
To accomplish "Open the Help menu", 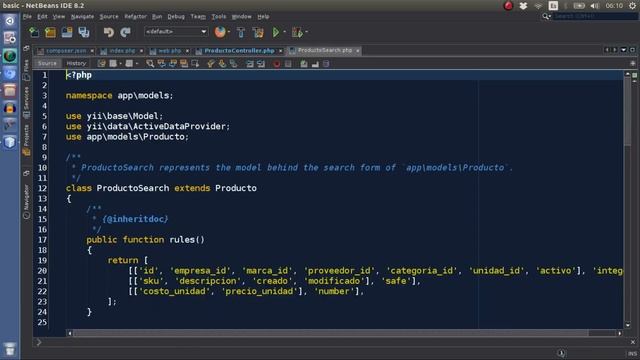I will pos(263,17).
